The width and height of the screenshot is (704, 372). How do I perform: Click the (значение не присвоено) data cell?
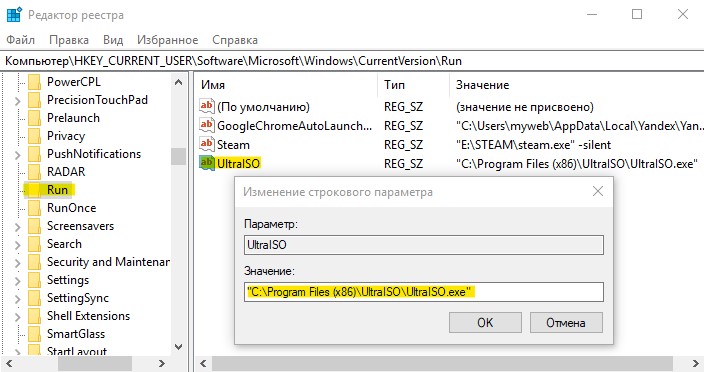click(524, 107)
